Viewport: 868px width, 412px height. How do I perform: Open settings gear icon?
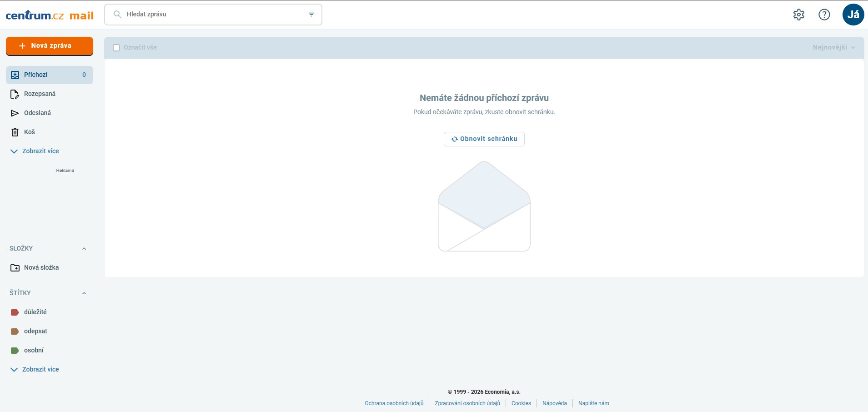point(798,15)
